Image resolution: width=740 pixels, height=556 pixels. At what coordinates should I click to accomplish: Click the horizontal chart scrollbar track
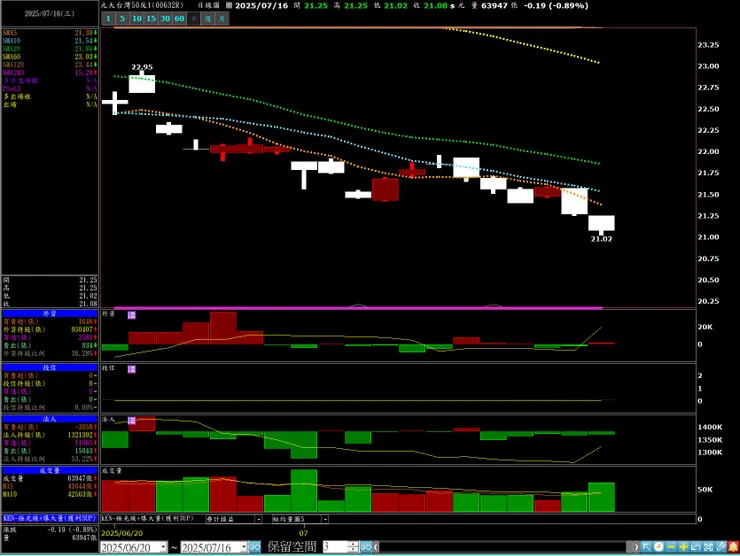click(x=505, y=547)
